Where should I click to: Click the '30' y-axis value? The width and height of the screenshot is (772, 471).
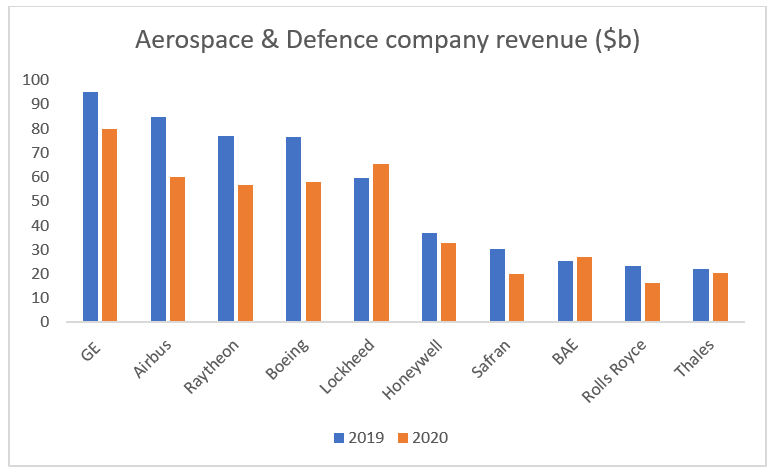coord(40,250)
